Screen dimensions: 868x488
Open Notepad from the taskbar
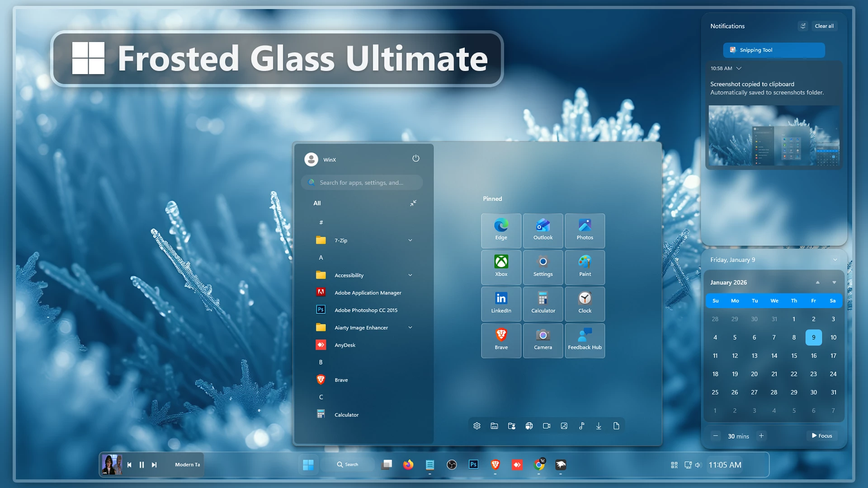coord(430,465)
